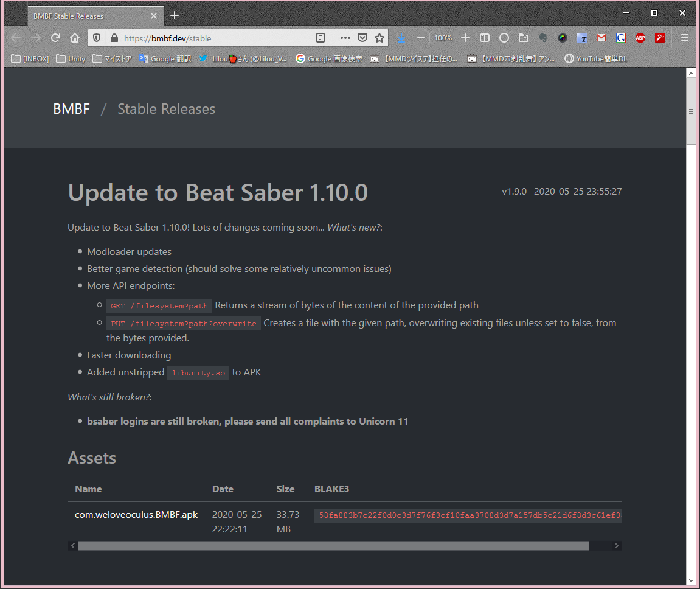Open the red pencil extension icon
The width and height of the screenshot is (700, 589).
pyautogui.click(x=660, y=38)
